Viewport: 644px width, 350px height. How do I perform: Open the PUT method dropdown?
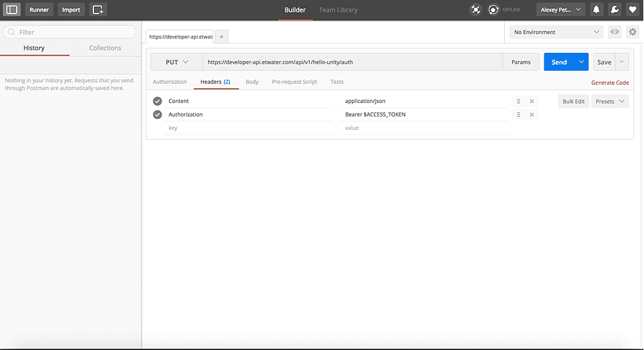tap(176, 62)
